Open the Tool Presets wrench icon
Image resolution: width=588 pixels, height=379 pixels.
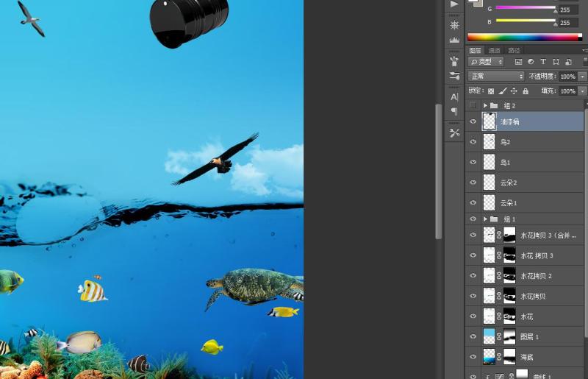coord(454,132)
